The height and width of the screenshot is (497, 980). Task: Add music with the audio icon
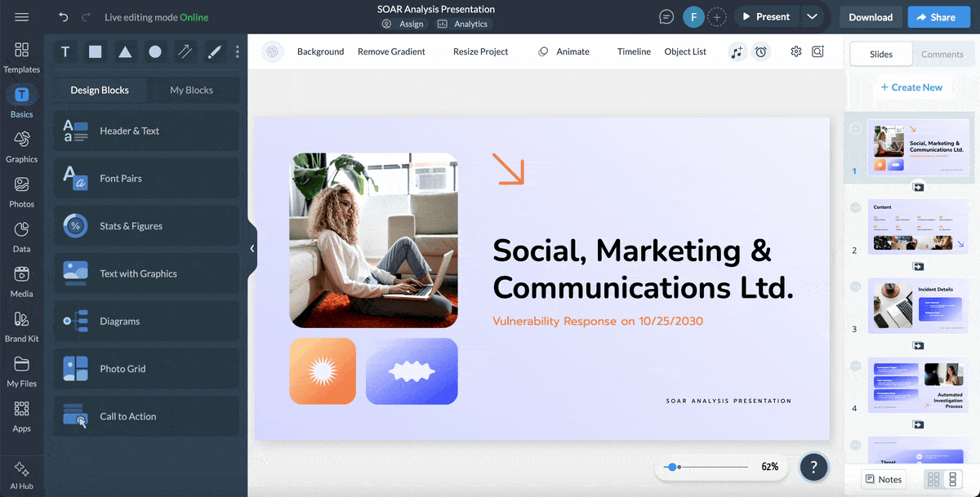coord(737,51)
